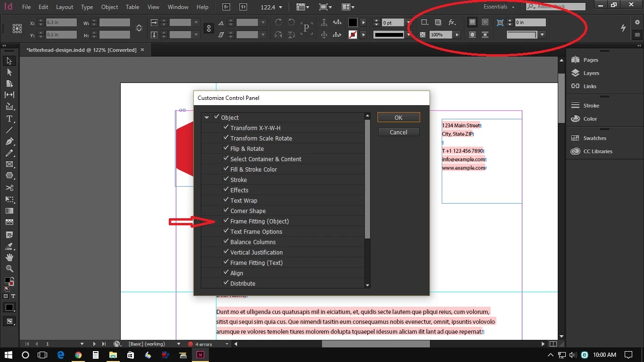Image resolution: width=644 pixels, height=362 pixels.
Task: Toggle the Frame Fitting (Object) checkbox
Action: [226, 221]
